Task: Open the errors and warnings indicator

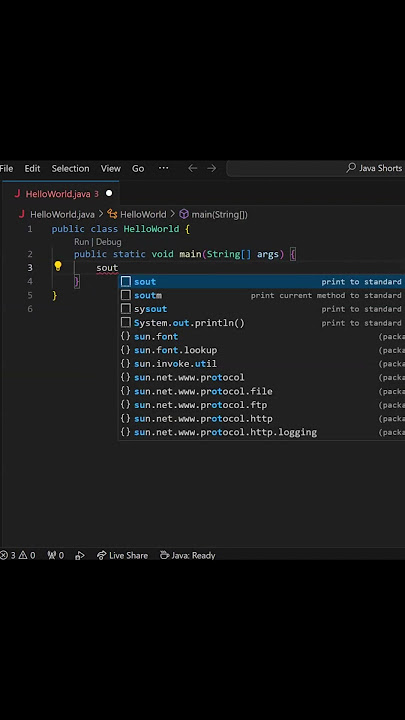Action: point(18,555)
